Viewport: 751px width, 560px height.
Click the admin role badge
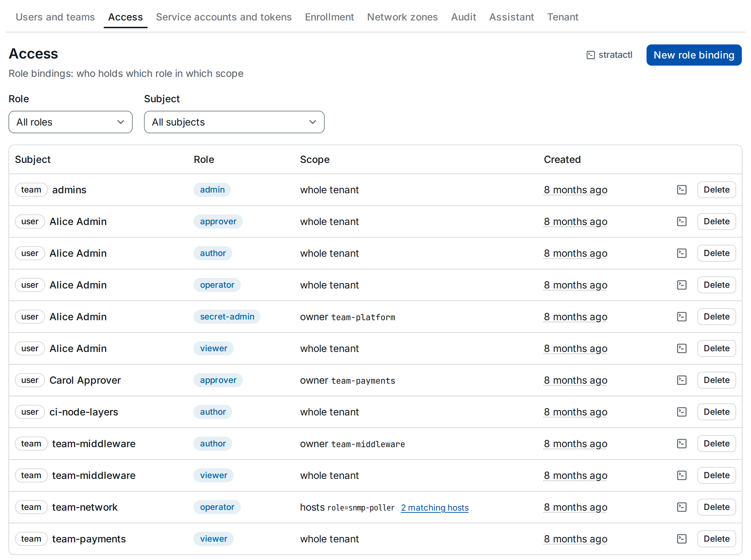pyautogui.click(x=212, y=190)
